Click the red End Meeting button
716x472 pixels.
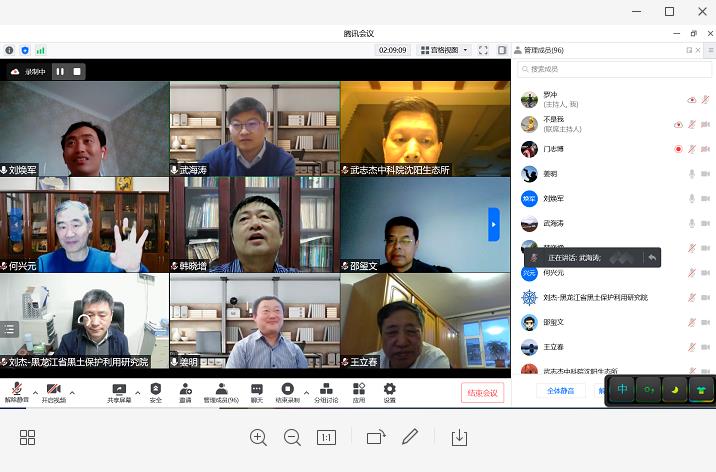pos(482,393)
